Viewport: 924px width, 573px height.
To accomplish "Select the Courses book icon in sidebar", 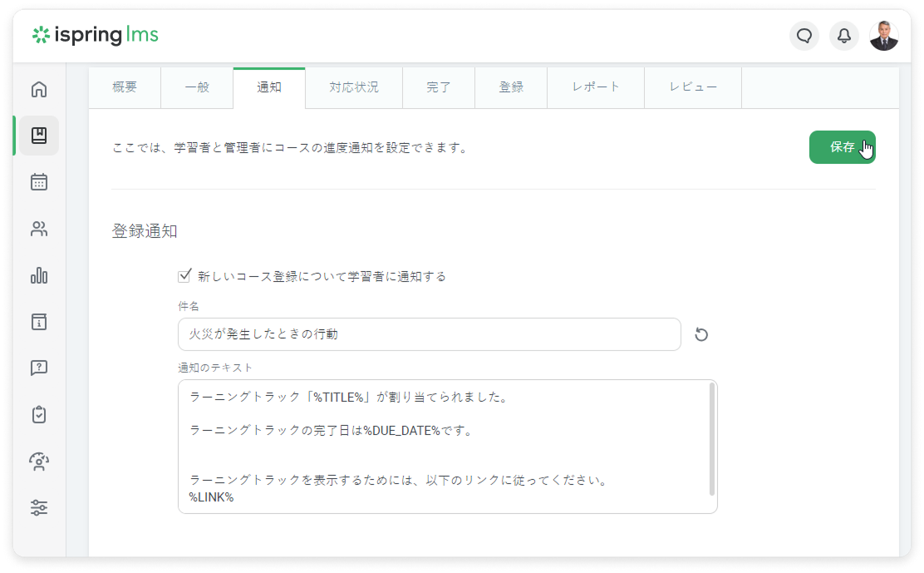I will click(39, 136).
